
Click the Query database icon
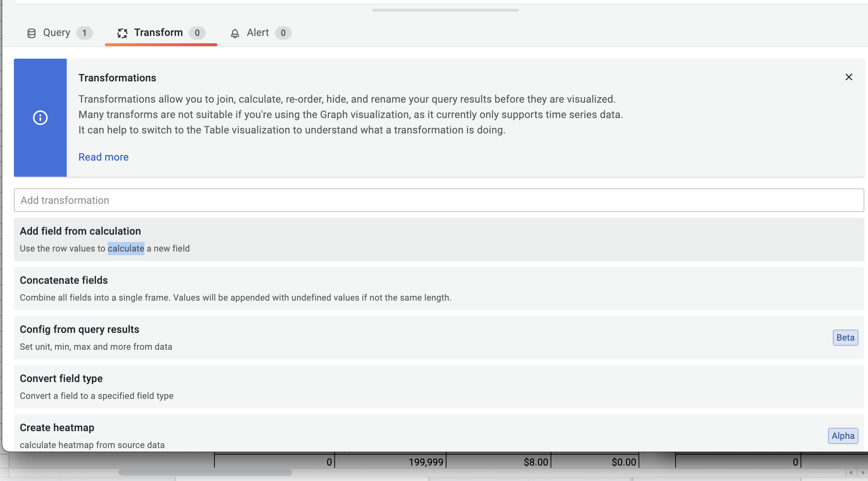(32, 33)
